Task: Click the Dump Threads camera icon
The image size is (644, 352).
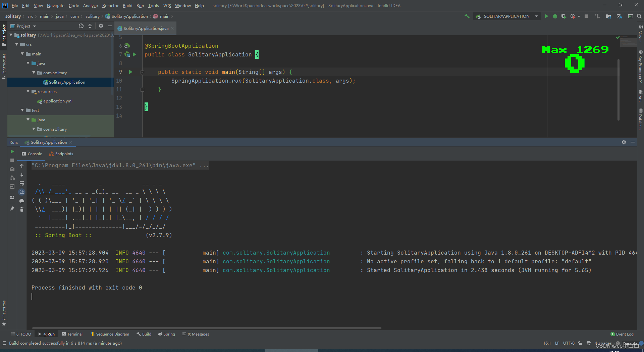Action: (12, 169)
